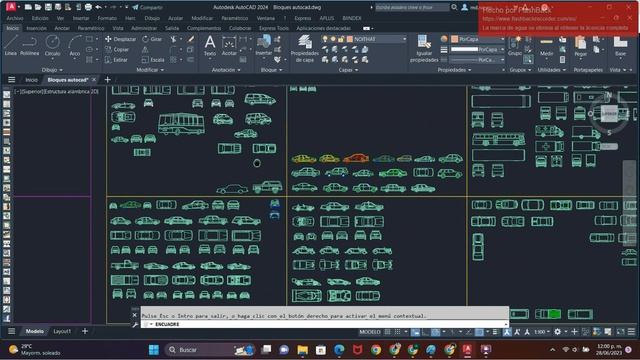Click the Escala tool
The height and width of the screenshot is (360, 640).
(153, 60)
